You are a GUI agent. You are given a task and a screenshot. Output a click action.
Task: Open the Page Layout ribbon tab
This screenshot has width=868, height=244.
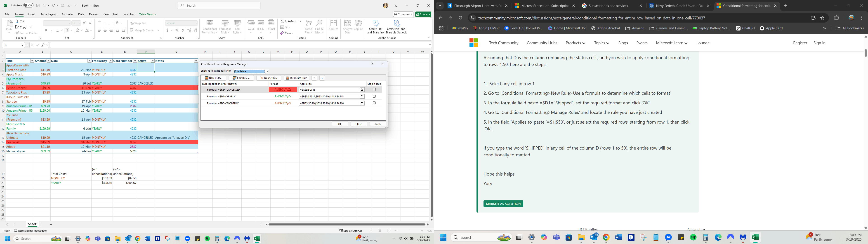49,14
